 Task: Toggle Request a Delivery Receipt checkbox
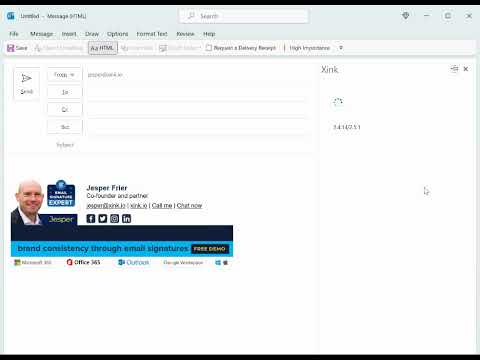pos(209,48)
